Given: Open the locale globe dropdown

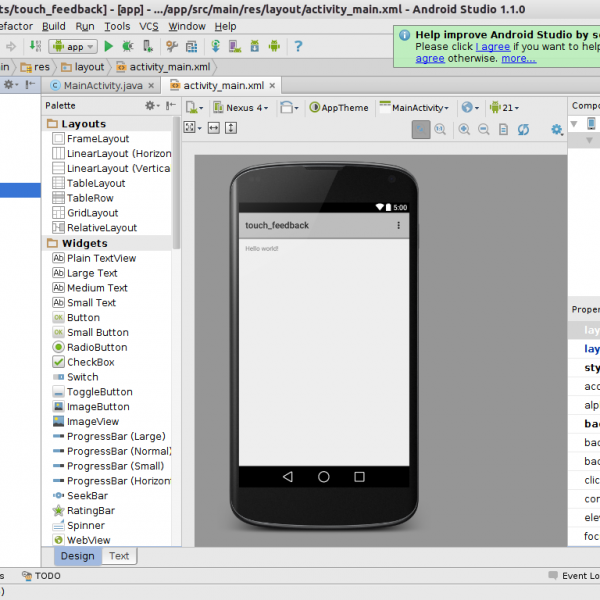Looking at the screenshot, I should pos(470,108).
